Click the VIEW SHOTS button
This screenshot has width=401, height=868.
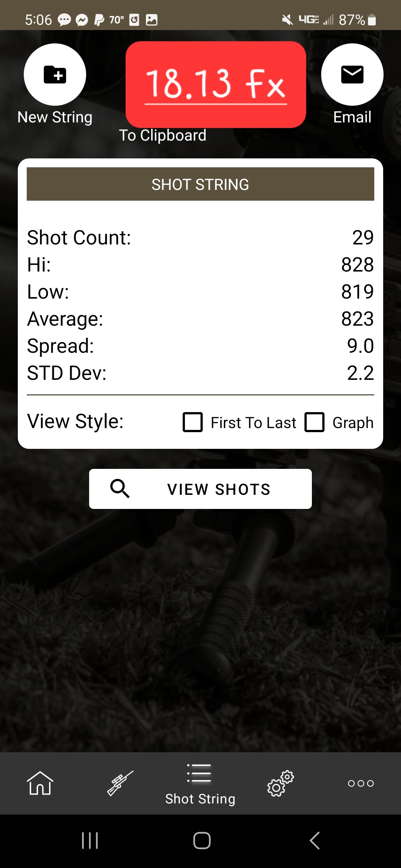[200, 489]
